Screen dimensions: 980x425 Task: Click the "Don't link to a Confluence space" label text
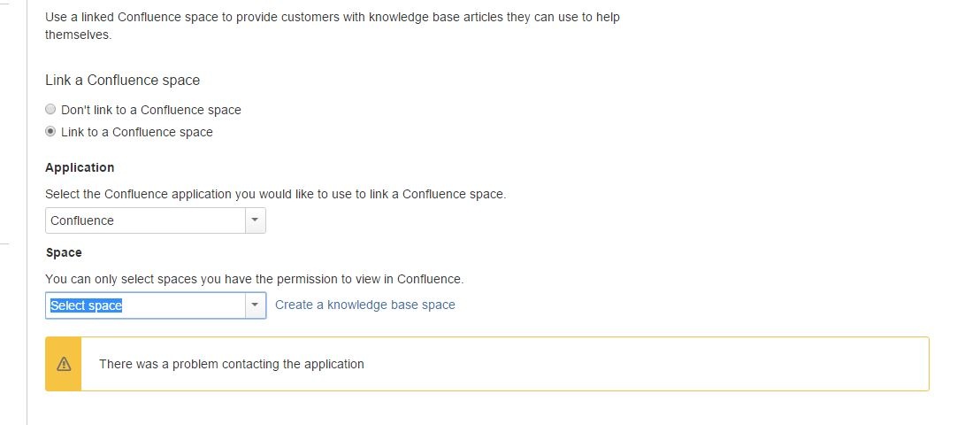(150, 110)
